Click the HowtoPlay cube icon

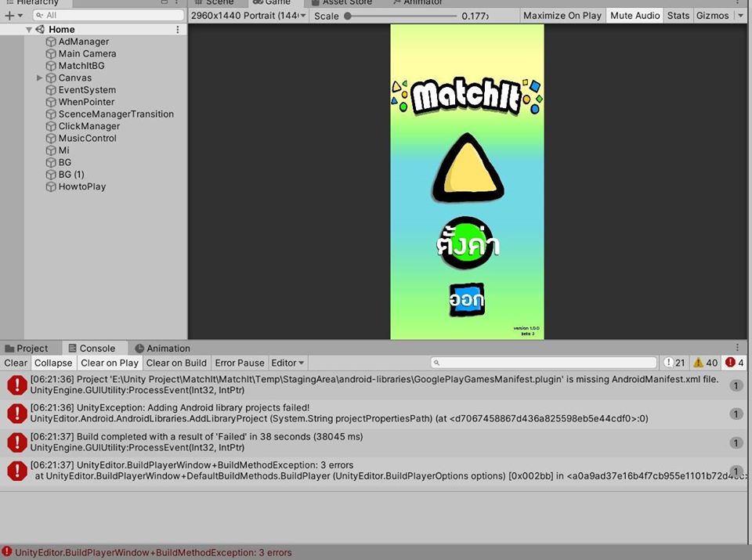pos(51,186)
